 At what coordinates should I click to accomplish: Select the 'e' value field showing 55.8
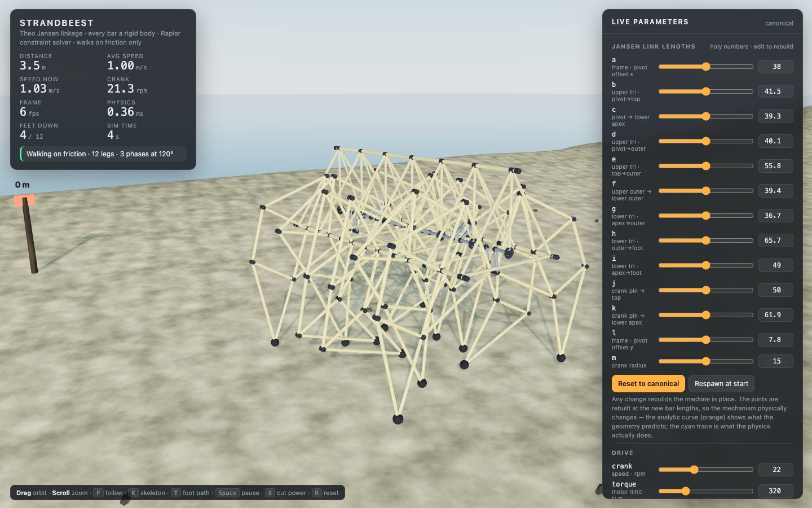pyautogui.click(x=776, y=166)
